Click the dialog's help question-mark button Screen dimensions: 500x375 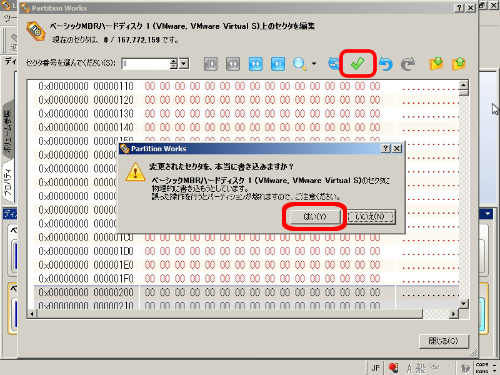(386, 148)
